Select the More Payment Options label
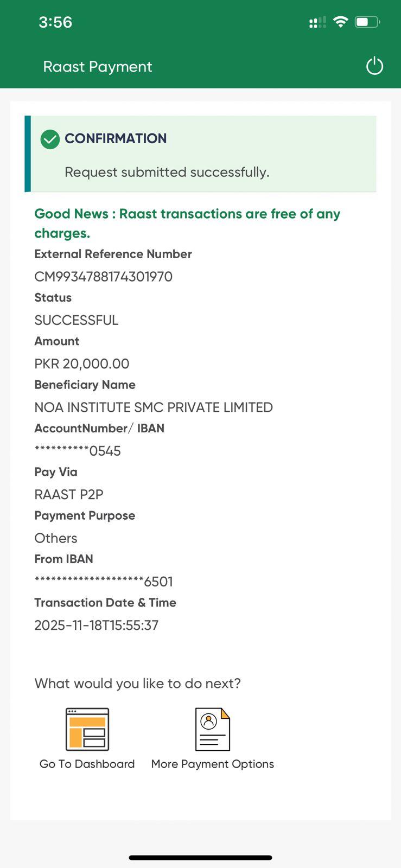 pos(212,764)
